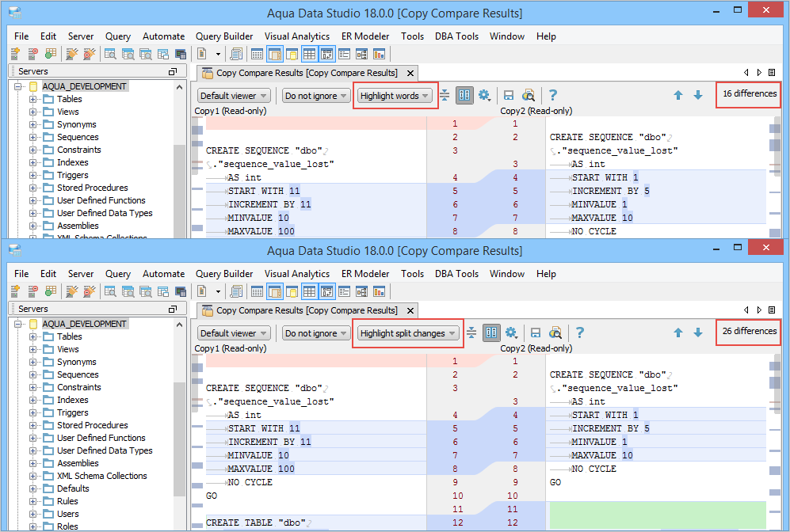
Task: Click the dropdown arrow beside new script icon, upper window
Action: (x=218, y=54)
